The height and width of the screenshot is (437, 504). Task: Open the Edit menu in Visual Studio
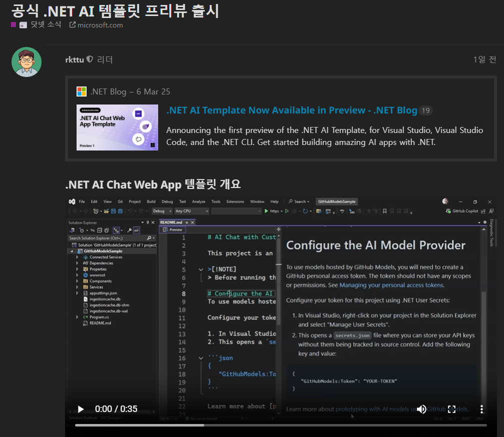point(94,201)
